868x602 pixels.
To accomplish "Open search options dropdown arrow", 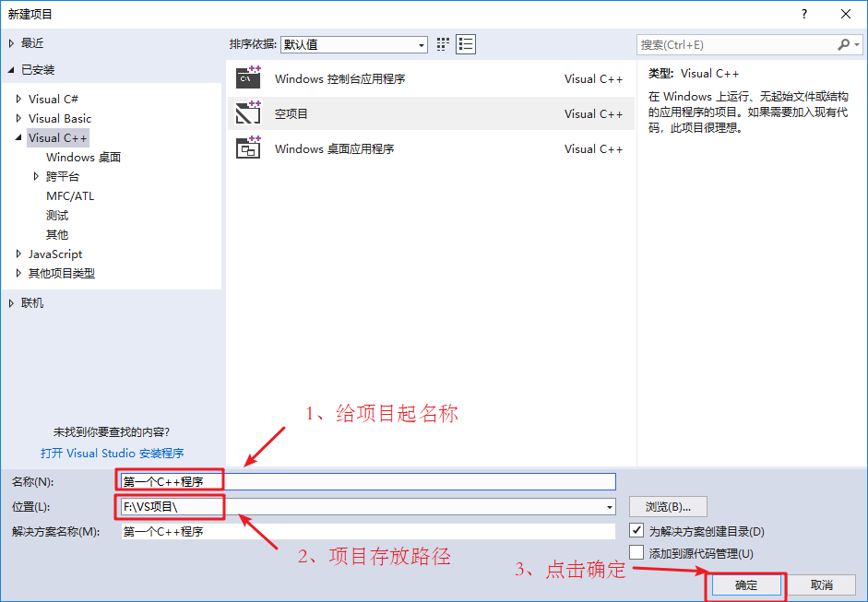I will (857, 44).
